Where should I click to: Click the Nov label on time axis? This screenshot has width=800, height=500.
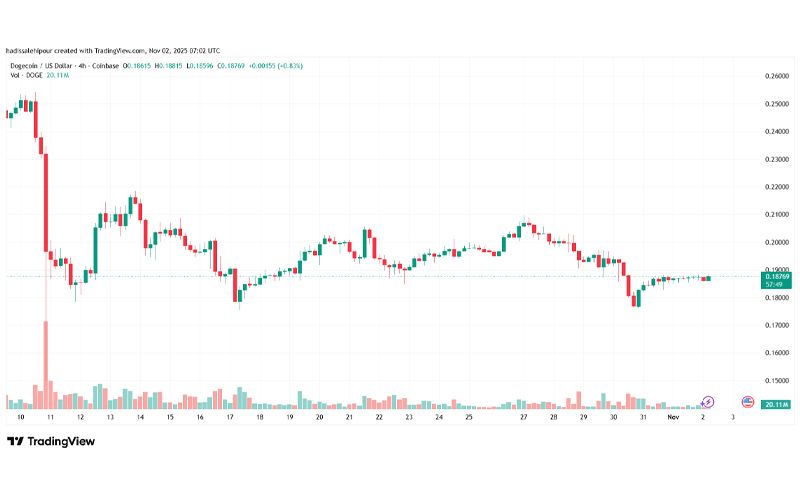point(673,417)
